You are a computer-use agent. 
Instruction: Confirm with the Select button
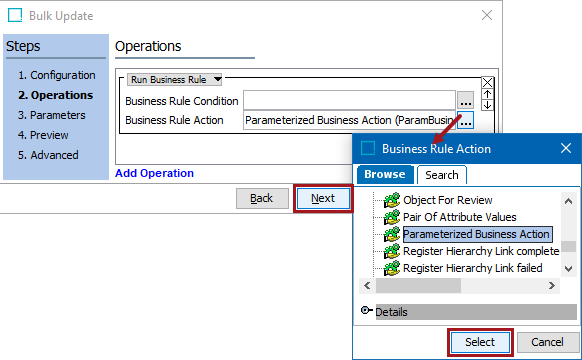[x=480, y=342]
